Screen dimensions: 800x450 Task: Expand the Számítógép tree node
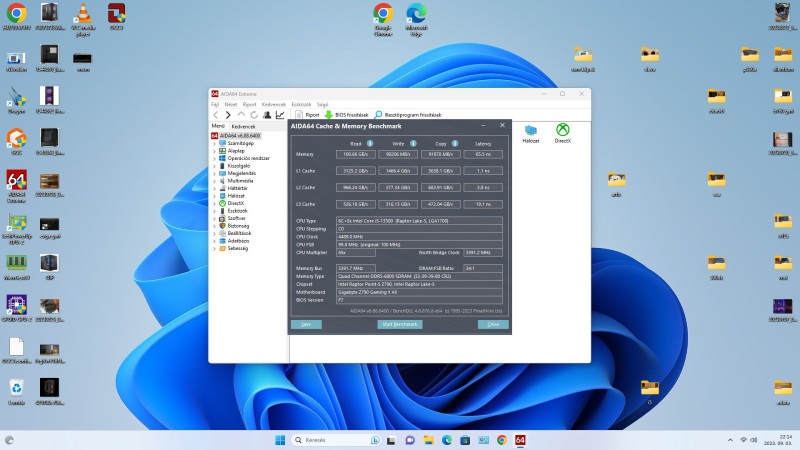[214, 143]
